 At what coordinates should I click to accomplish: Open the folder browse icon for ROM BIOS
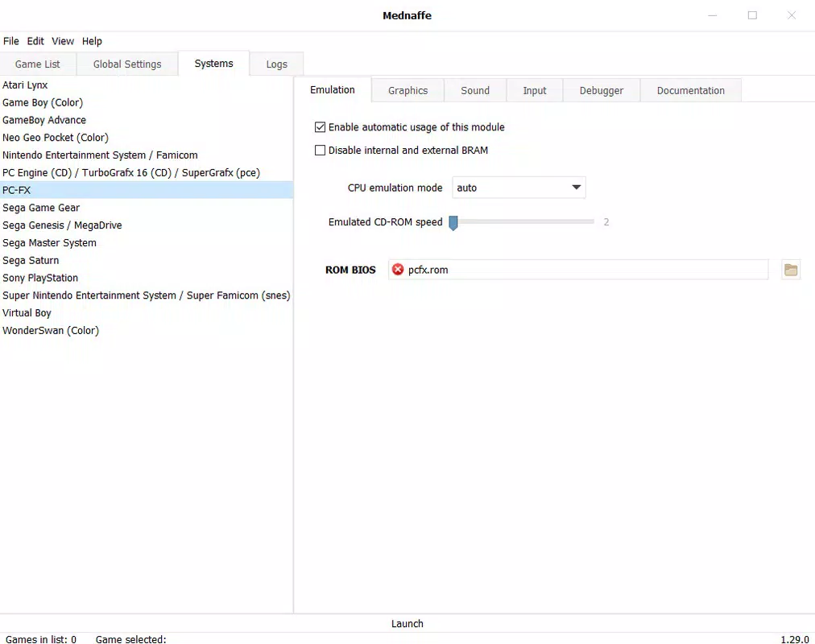coord(791,270)
